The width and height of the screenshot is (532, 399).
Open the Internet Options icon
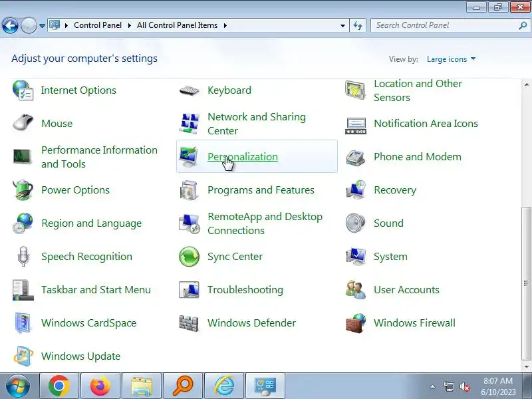(x=23, y=90)
